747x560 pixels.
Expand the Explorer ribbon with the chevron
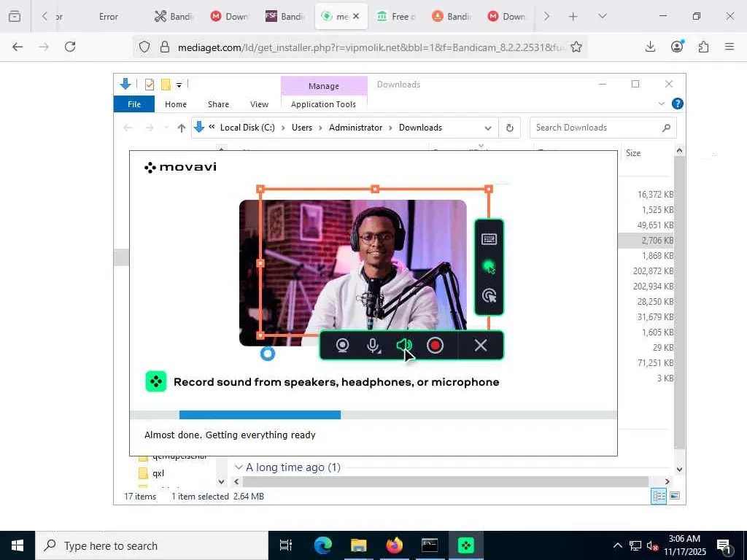click(661, 104)
